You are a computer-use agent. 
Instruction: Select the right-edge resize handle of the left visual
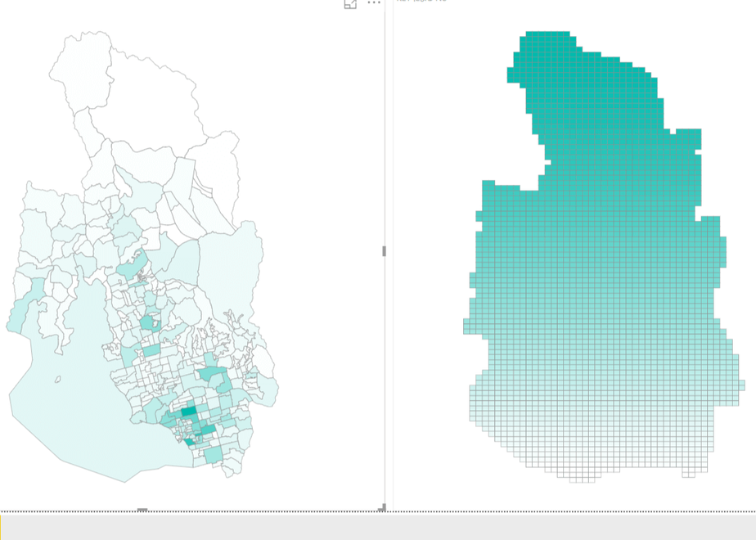(x=384, y=250)
